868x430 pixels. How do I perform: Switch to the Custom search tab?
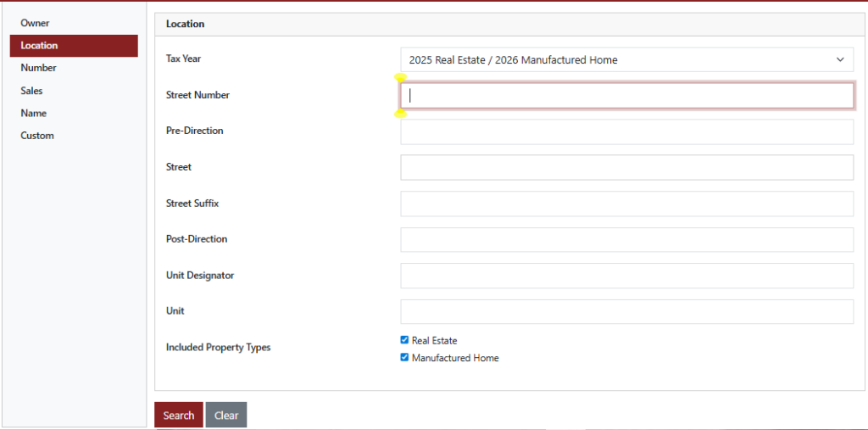pos(37,136)
